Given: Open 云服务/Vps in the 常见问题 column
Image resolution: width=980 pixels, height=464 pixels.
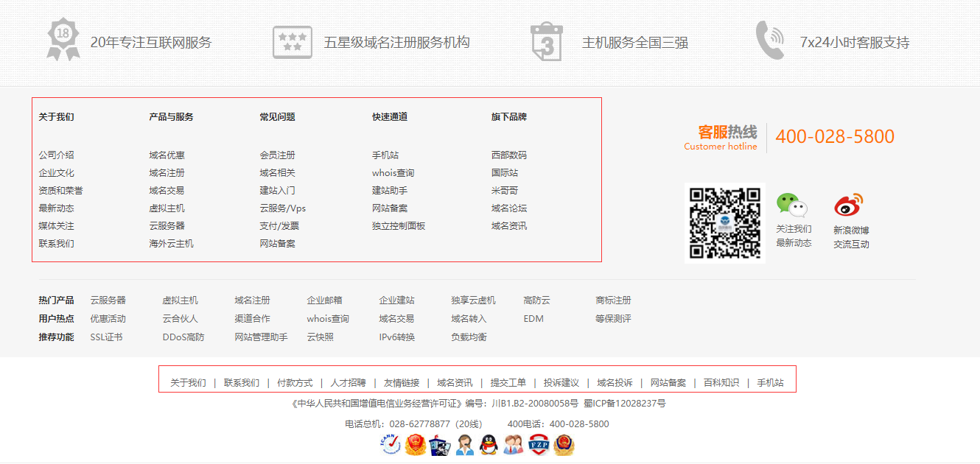Looking at the screenshot, I should click(x=282, y=208).
